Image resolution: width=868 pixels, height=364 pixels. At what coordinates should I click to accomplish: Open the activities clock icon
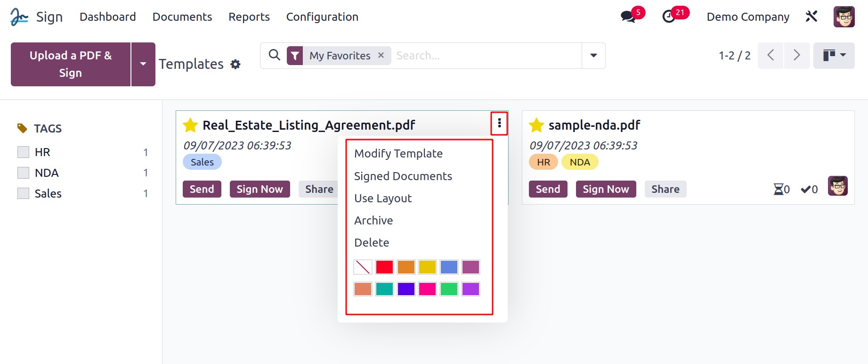(669, 17)
